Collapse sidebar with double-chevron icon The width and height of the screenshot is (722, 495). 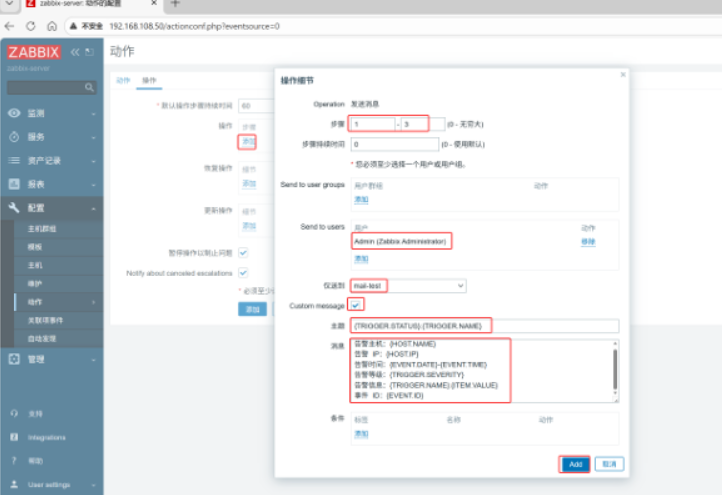point(75,52)
